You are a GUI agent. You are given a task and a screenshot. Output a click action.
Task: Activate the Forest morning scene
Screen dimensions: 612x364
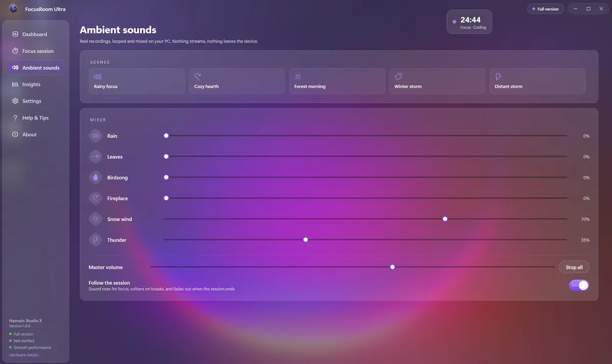pos(337,81)
